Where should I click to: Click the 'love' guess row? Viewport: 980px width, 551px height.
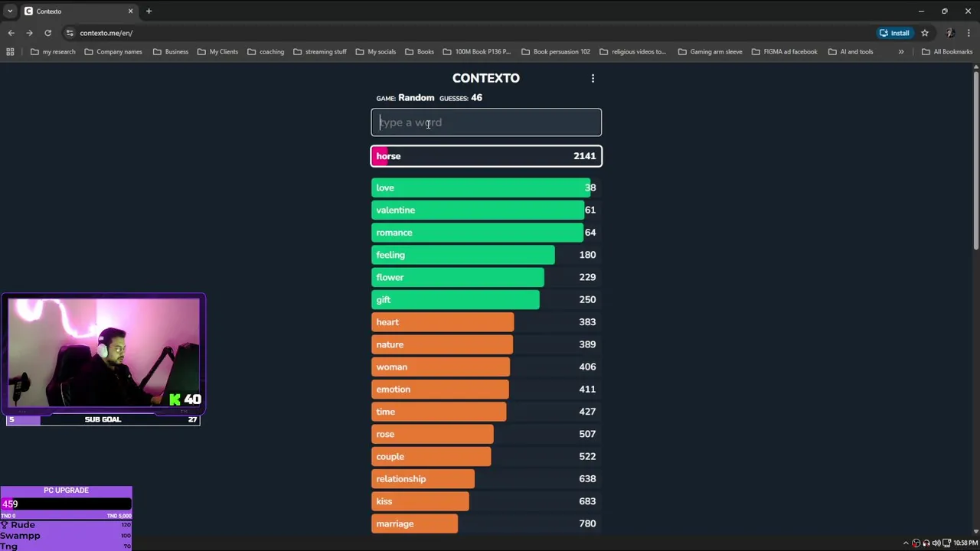(486, 187)
